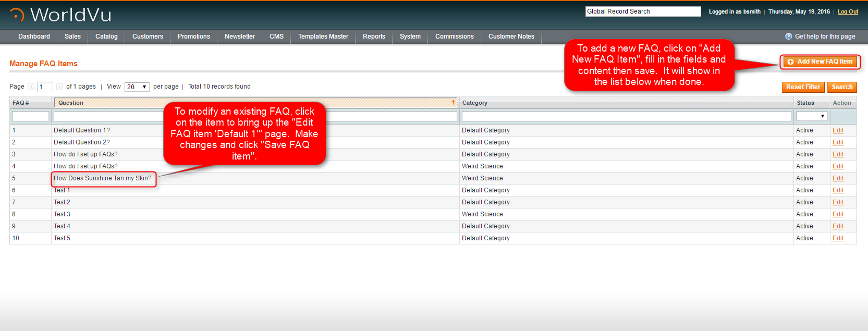
Task: Click the previous page arrow icon
Action: [31, 87]
